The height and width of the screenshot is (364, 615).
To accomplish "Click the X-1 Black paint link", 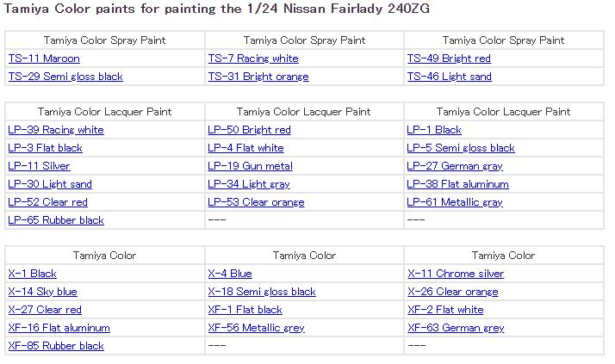I will 33,274.
